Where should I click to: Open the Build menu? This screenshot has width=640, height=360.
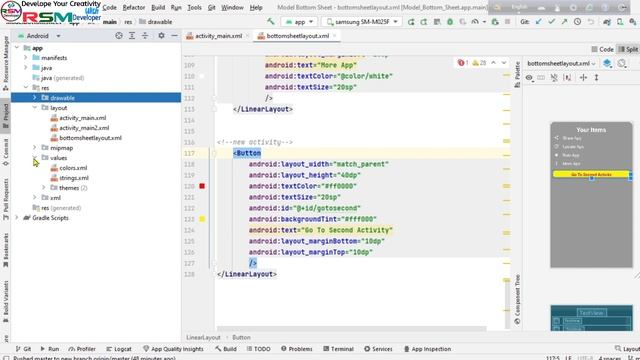point(158,7)
